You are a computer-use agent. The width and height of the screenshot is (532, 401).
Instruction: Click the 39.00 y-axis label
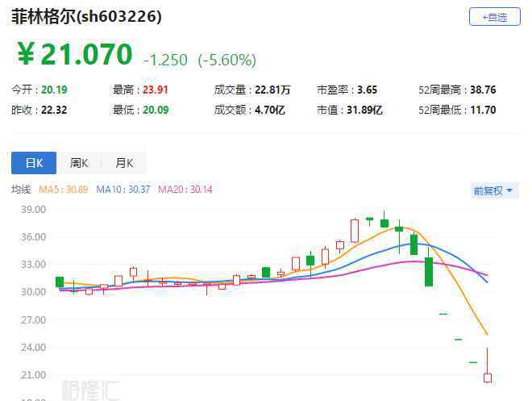coord(33,210)
